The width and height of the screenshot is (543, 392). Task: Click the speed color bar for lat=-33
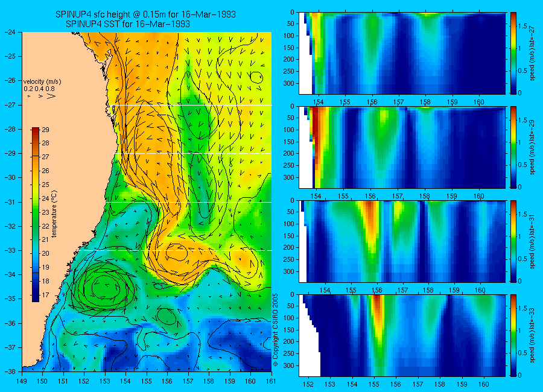tap(513, 335)
